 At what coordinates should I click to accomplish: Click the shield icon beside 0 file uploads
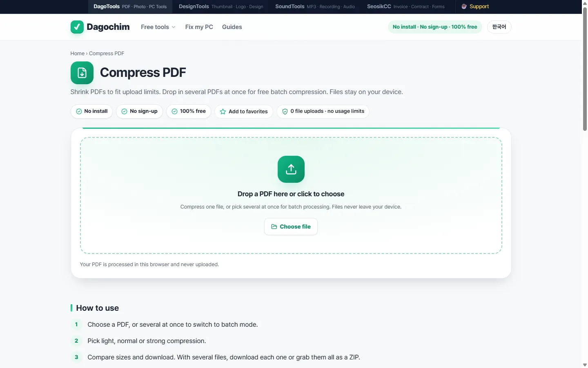(285, 111)
